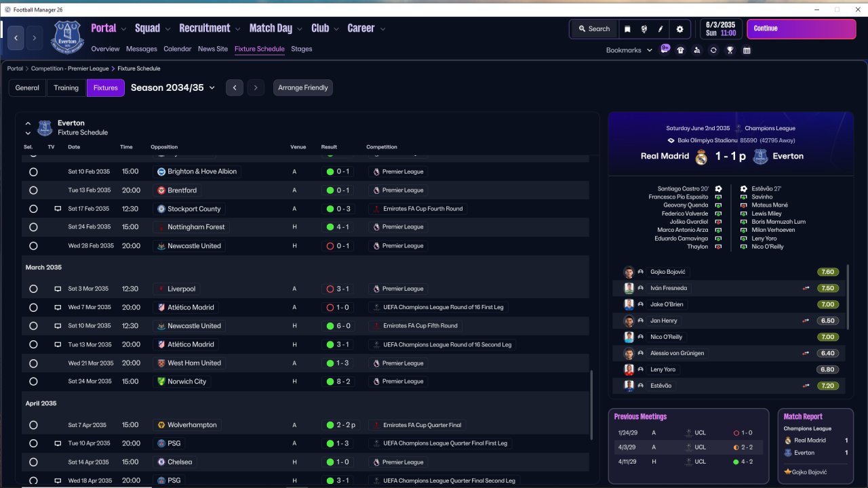Open the Bookmarks dropdown

(x=629, y=50)
